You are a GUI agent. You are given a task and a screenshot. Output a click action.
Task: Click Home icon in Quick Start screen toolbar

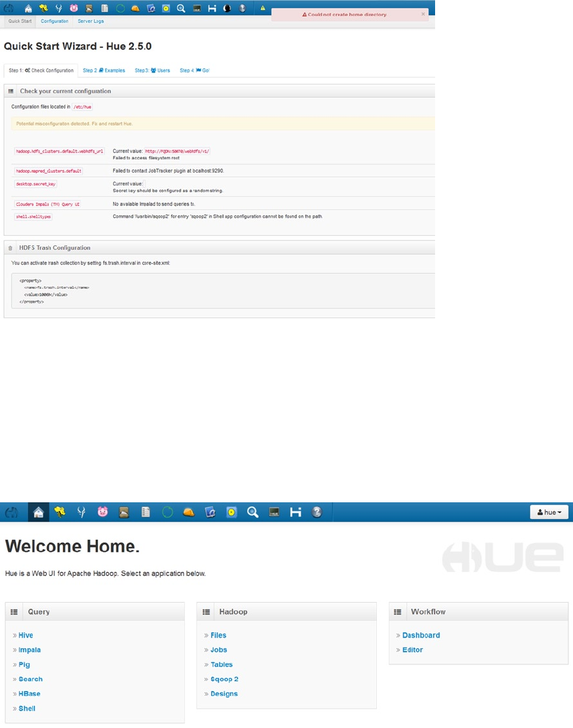(x=28, y=8)
